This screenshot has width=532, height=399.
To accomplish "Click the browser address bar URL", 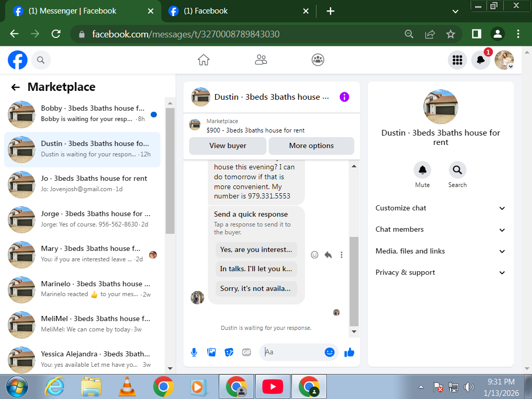I will 185,34.
